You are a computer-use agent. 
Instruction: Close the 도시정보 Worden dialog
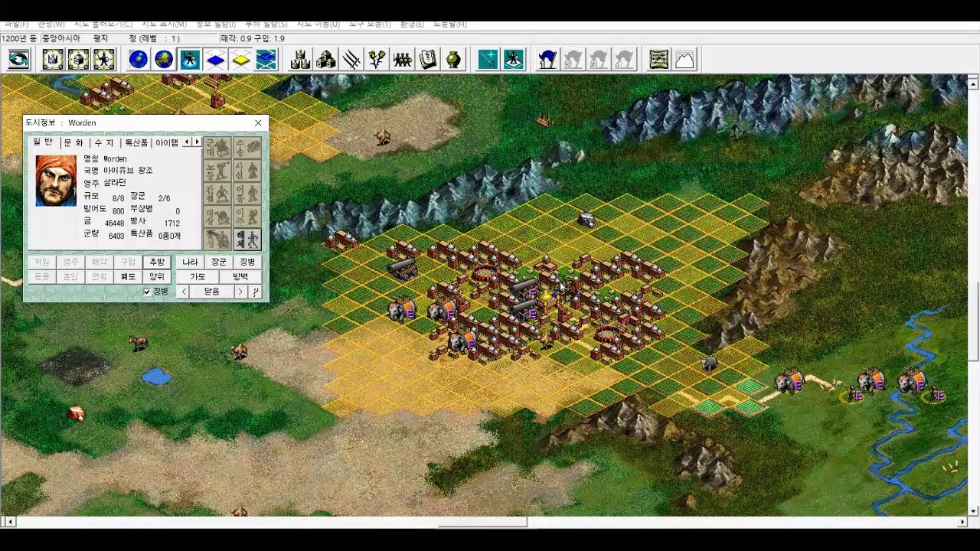pos(258,122)
